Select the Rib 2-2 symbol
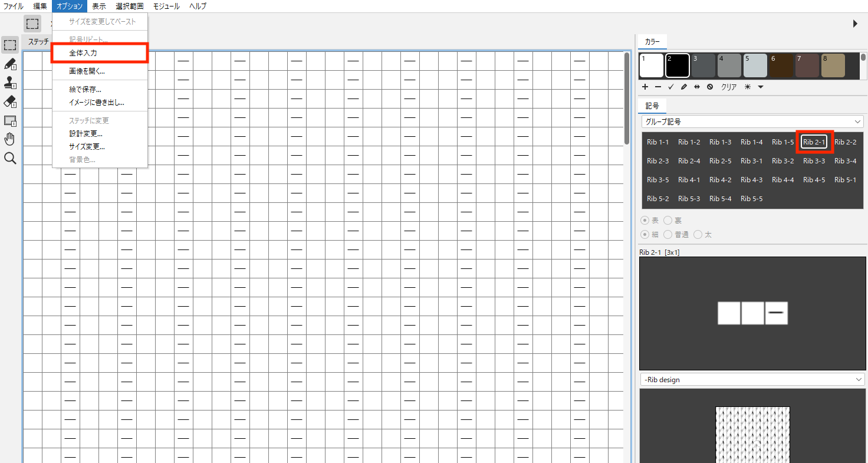 coord(845,142)
